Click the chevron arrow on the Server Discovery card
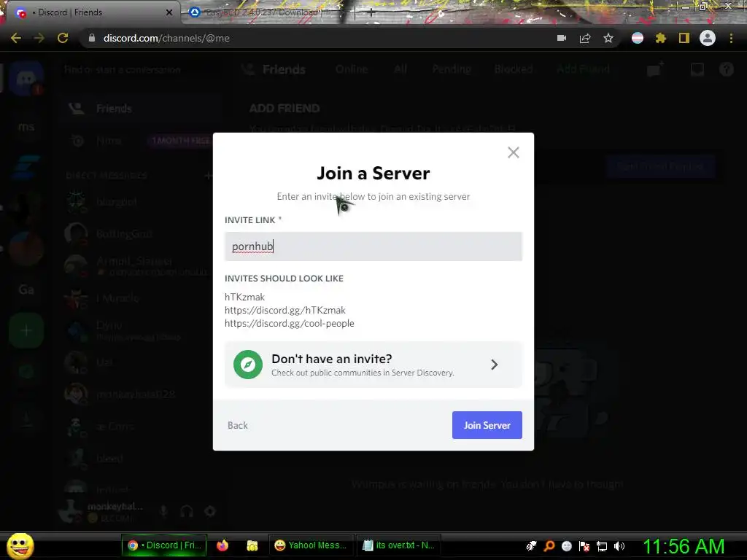Image resolution: width=747 pixels, height=560 pixels. (x=494, y=365)
